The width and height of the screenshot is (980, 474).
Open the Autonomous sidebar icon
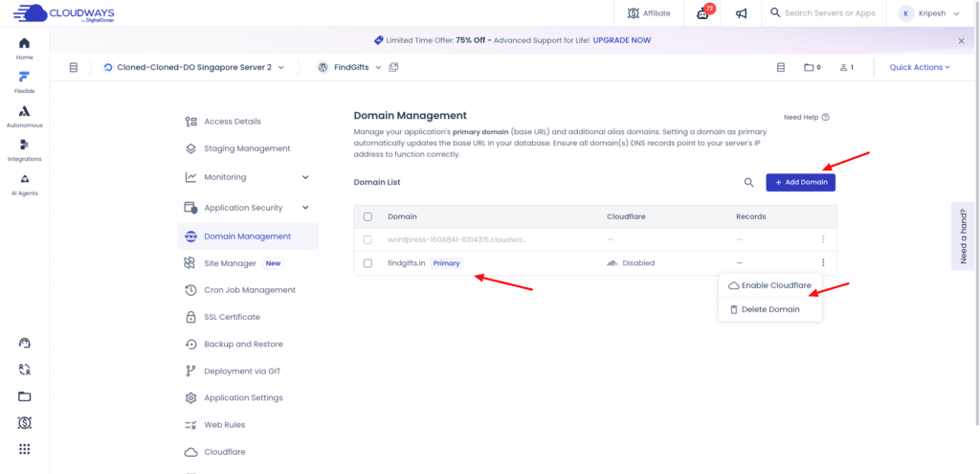(24, 116)
